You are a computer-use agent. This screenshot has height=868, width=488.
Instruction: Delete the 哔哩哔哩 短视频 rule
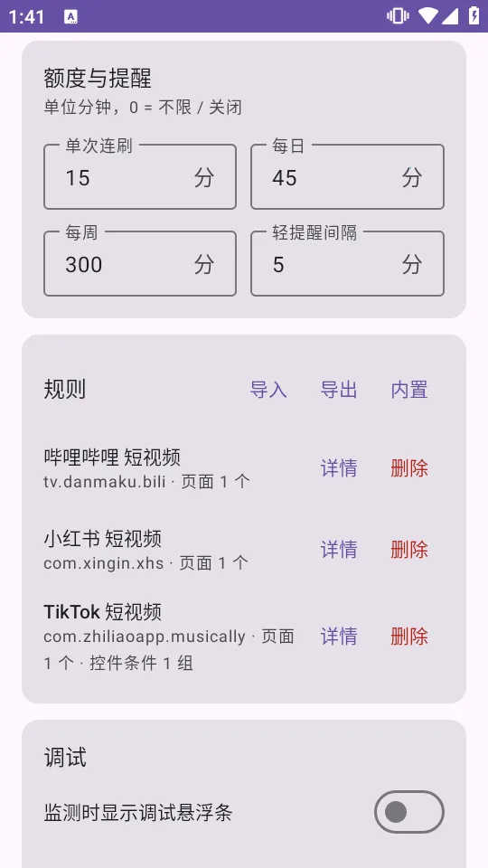coord(409,468)
